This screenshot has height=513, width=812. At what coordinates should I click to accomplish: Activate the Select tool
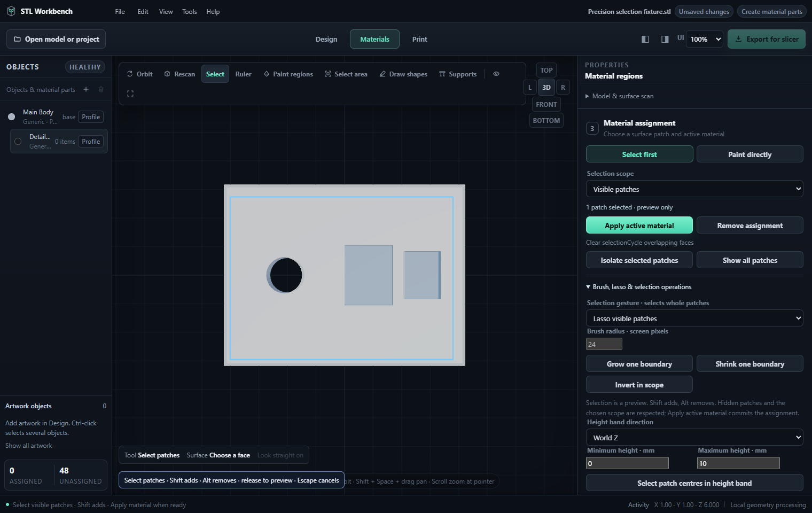[215, 74]
